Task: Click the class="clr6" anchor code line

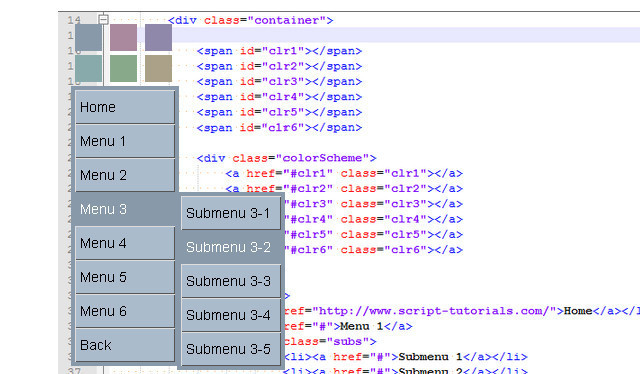Action: tap(374, 250)
